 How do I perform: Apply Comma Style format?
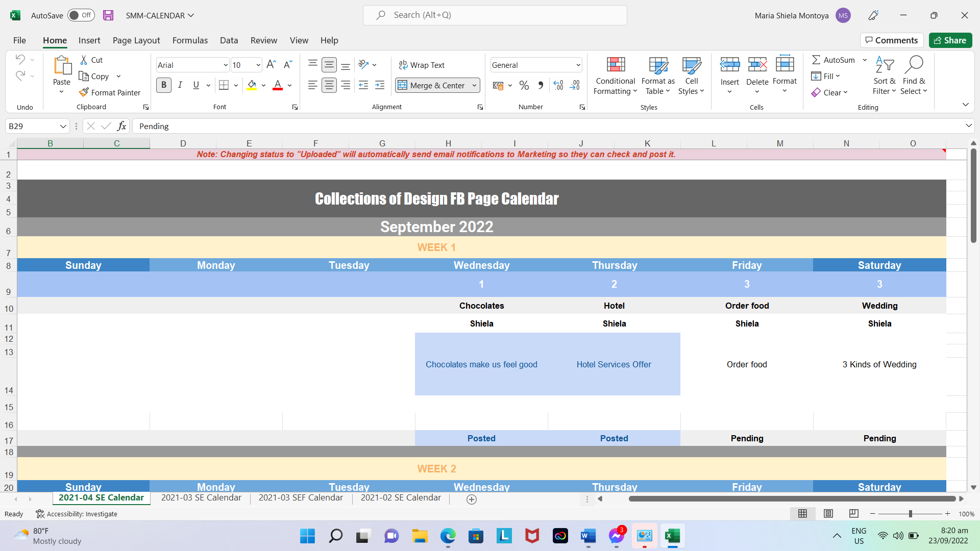(x=541, y=85)
